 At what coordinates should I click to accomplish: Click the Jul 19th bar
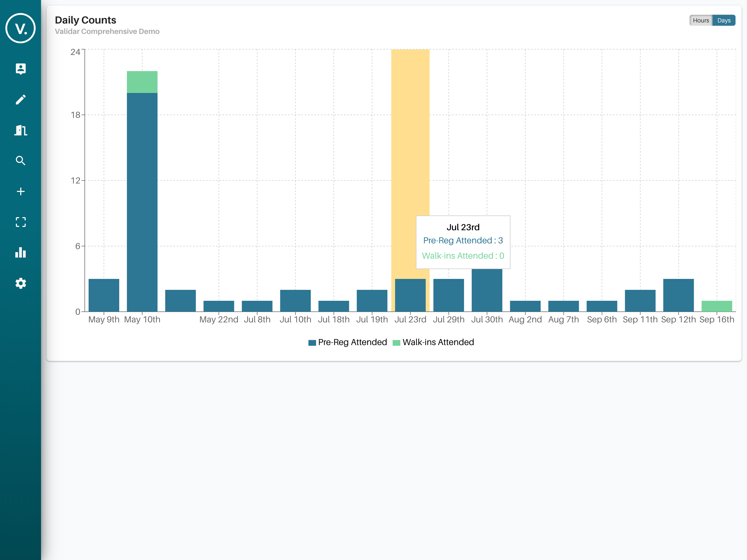(x=372, y=301)
